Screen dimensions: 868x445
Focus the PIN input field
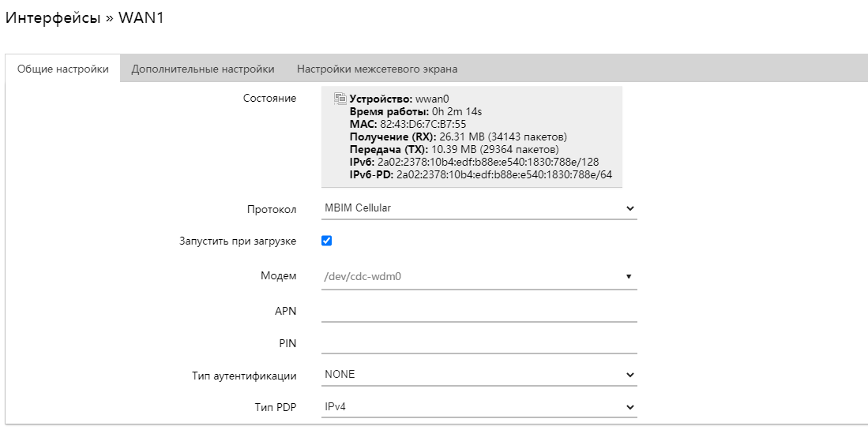pos(479,342)
